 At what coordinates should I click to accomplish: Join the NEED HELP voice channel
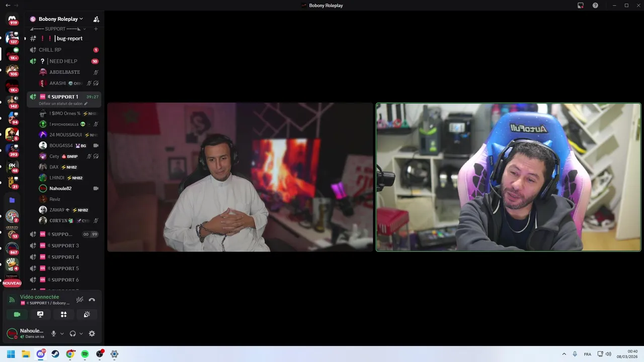[x=64, y=61]
